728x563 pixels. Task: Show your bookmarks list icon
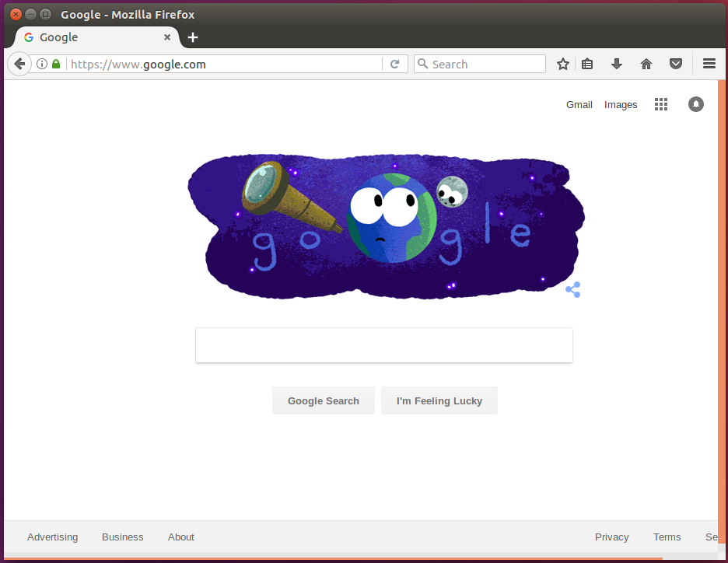[x=587, y=64]
